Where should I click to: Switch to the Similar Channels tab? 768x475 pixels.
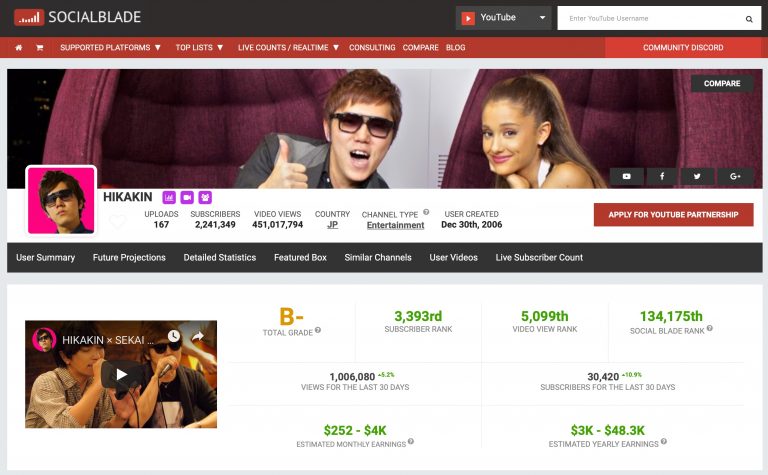coord(378,258)
